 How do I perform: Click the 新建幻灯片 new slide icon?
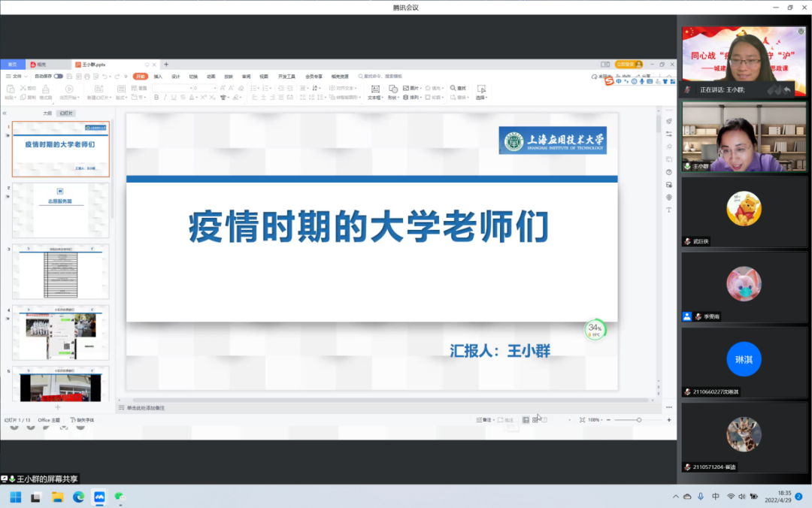pyautogui.click(x=98, y=90)
